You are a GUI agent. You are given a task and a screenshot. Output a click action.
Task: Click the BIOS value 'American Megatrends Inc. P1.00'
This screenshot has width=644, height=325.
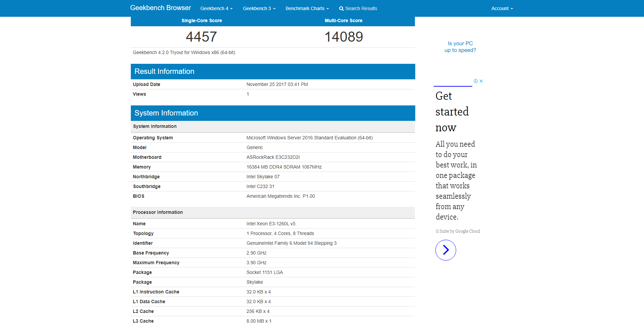coord(281,196)
